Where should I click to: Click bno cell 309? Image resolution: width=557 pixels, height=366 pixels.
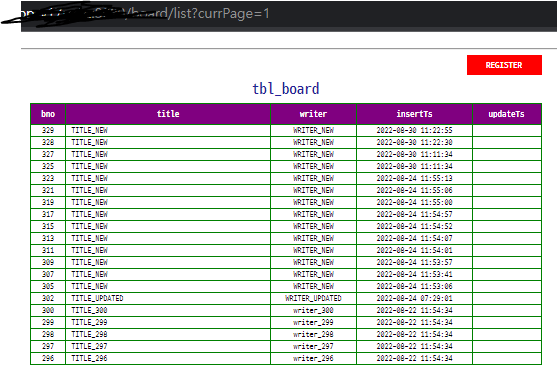[x=48, y=263]
